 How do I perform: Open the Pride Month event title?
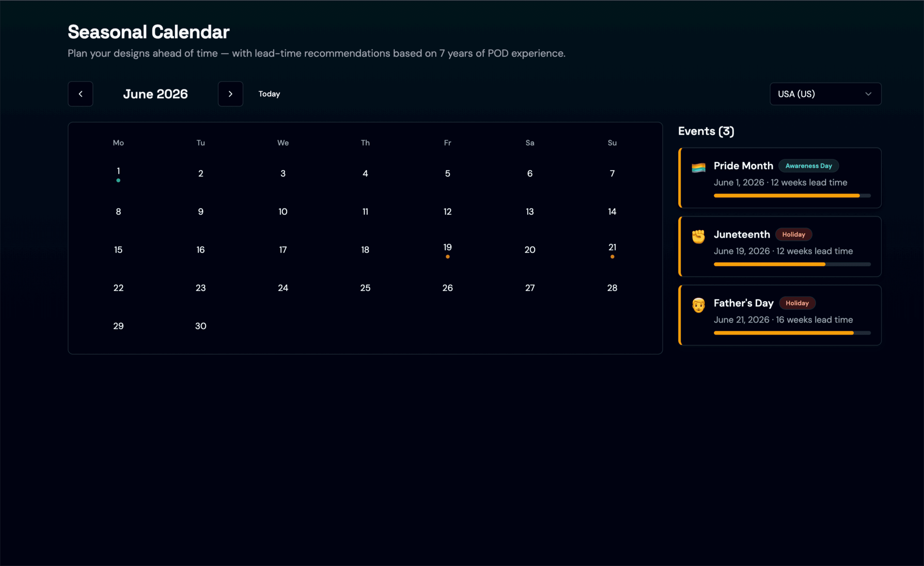743,166
